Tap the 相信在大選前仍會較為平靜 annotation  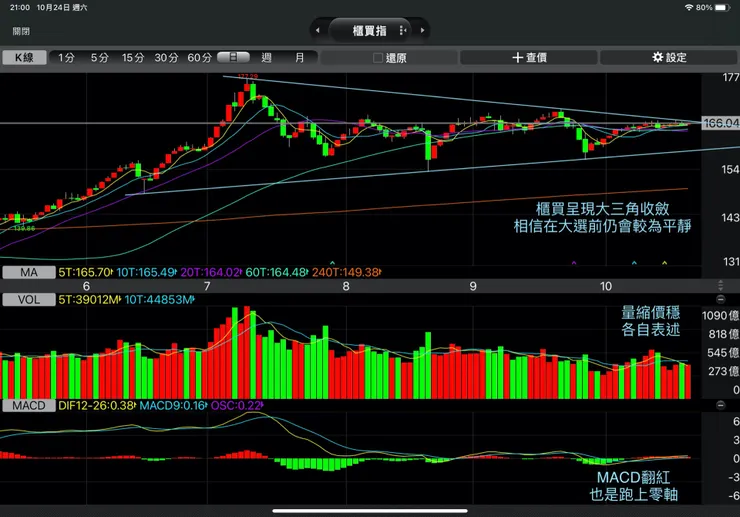(x=602, y=226)
